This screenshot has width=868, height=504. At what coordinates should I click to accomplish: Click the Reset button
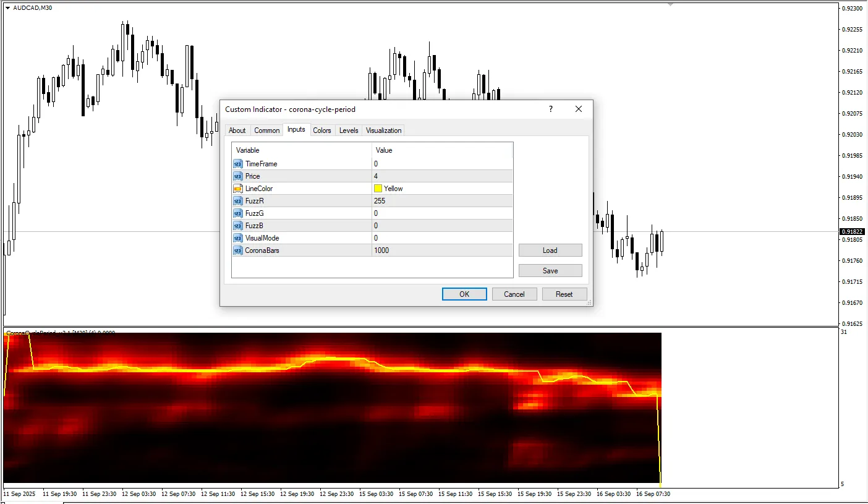pos(564,294)
